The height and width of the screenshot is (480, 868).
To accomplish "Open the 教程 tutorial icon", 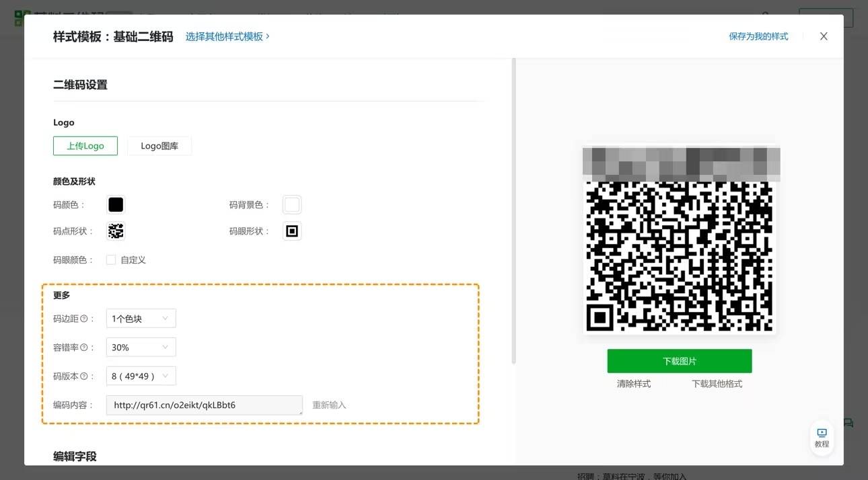I will click(822, 438).
